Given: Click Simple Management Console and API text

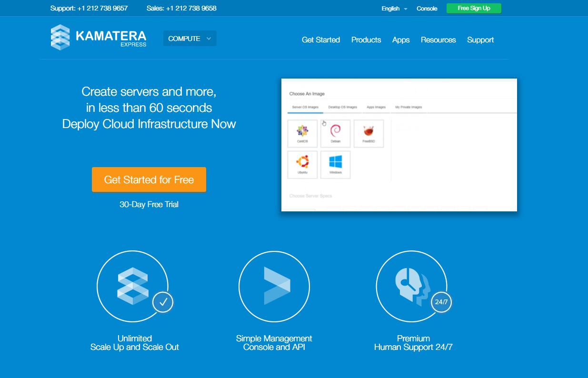Looking at the screenshot, I should pyautogui.click(x=274, y=343).
